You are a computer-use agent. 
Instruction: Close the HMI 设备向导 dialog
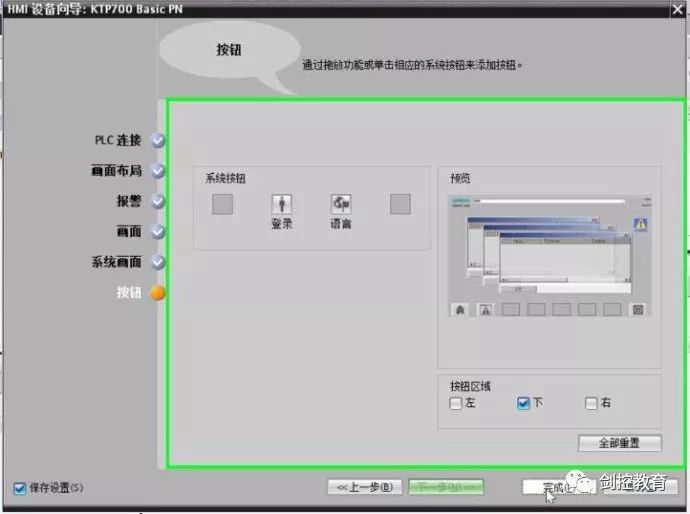coord(677,9)
